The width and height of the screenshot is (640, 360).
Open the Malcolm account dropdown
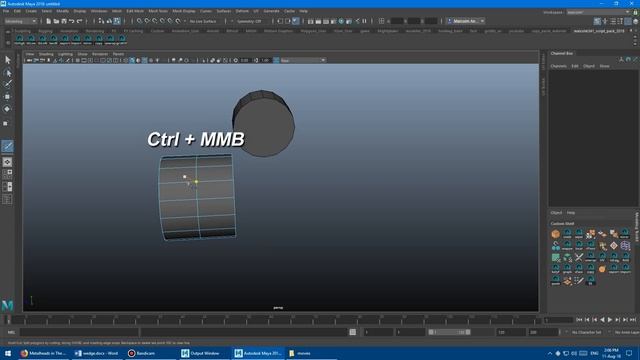pos(465,21)
